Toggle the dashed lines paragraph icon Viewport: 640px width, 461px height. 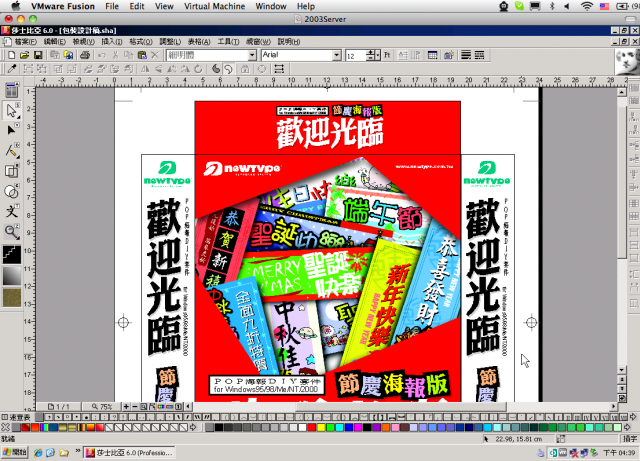[479, 55]
